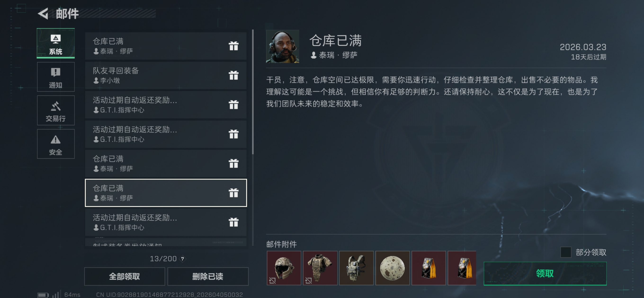The width and height of the screenshot is (644, 298).
Task: Select the 系统 mail category tab
Action: click(56, 43)
